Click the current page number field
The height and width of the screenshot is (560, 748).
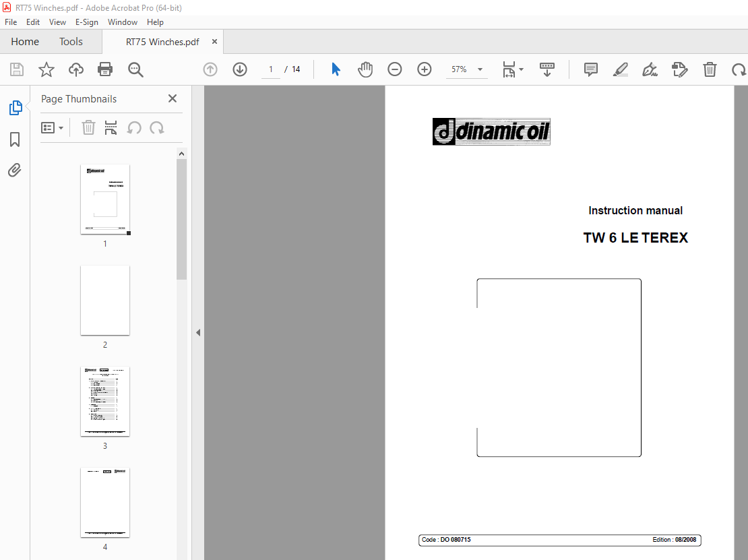pyautogui.click(x=270, y=69)
